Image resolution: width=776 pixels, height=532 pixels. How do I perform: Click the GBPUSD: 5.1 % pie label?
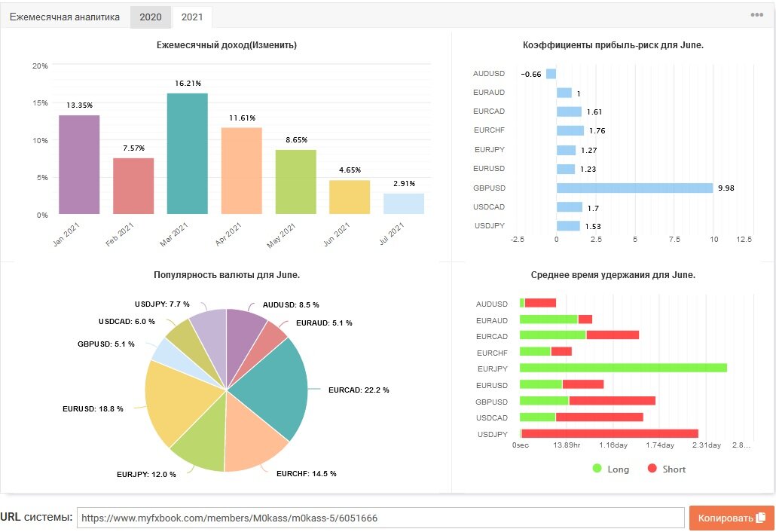pos(106,344)
